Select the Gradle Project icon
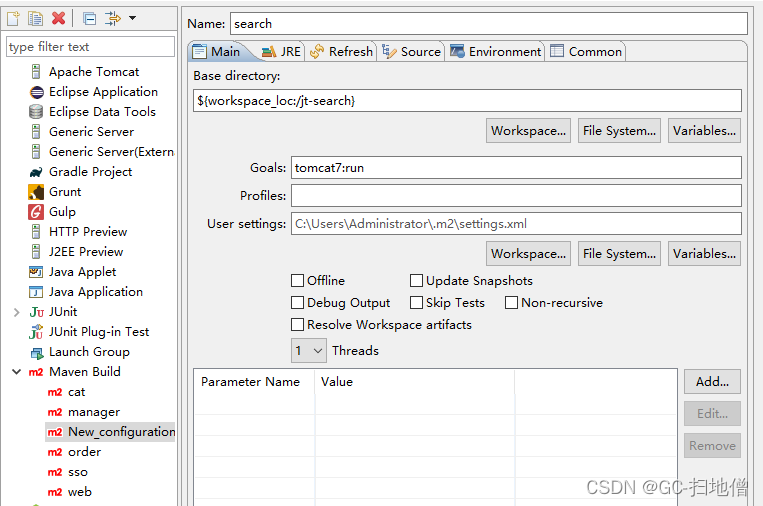 [x=36, y=172]
